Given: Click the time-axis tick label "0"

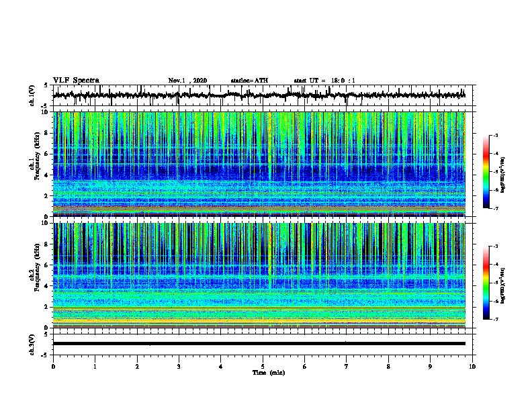Looking at the screenshot, I should [53, 367].
